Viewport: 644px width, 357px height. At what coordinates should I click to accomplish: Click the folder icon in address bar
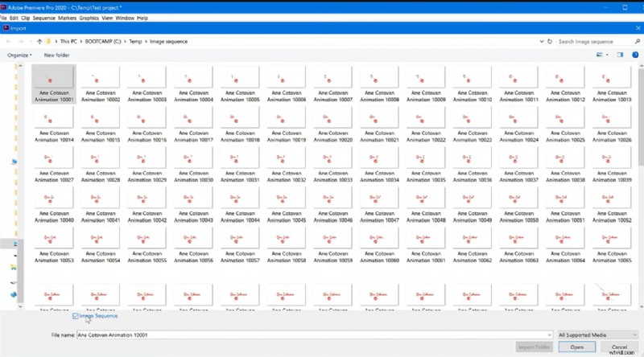[50, 41]
